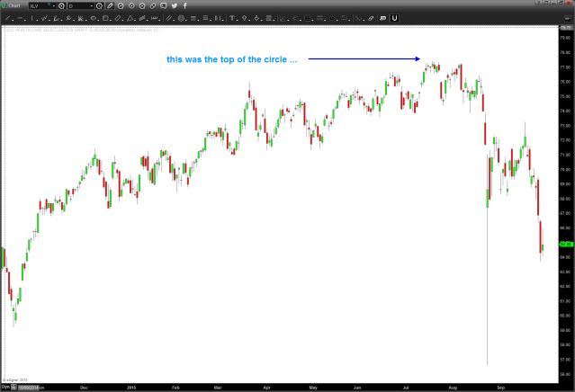
Task: Share chart via Facebook icon
Action: 185,6
